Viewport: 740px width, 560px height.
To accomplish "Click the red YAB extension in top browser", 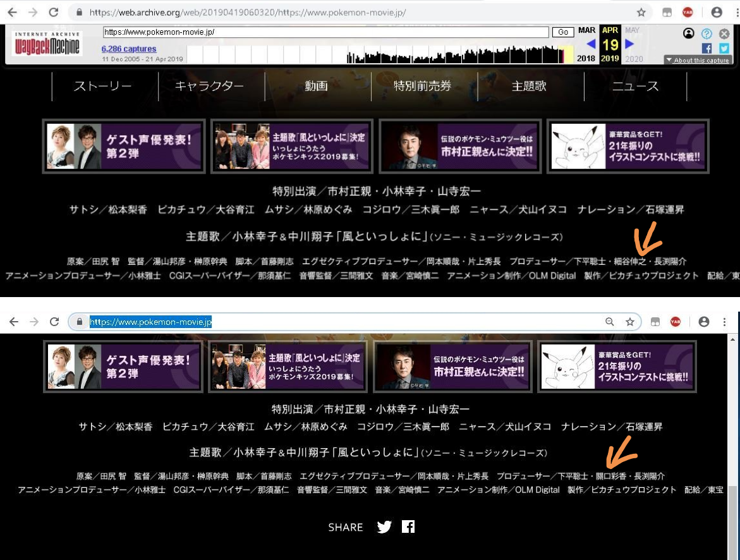I will coord(688,12).
